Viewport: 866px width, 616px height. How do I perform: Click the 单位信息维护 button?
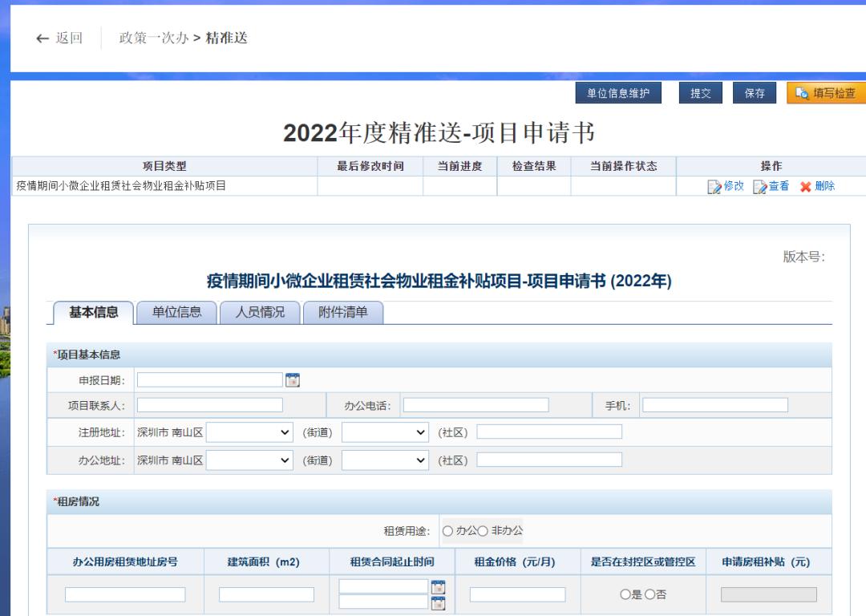coord(618,93)
